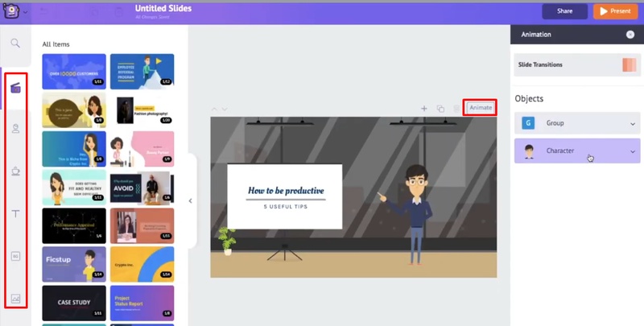The image size is (644, 326).
Task: Choose the CASE STUDY template thumbnail
Action: click(74, 303)
